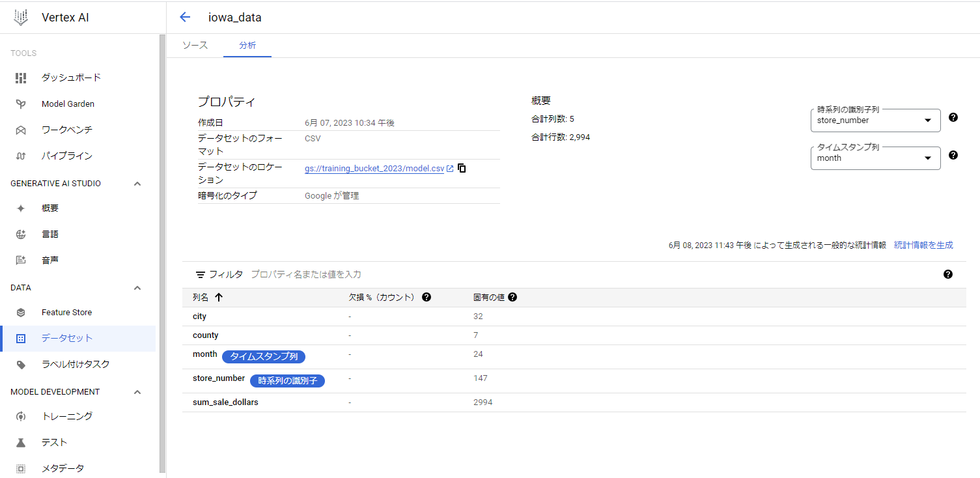Collapse the GENERATIVE AI STUDIO section
Viewport: 980px width, 478px height.
(x=137, y=184)
